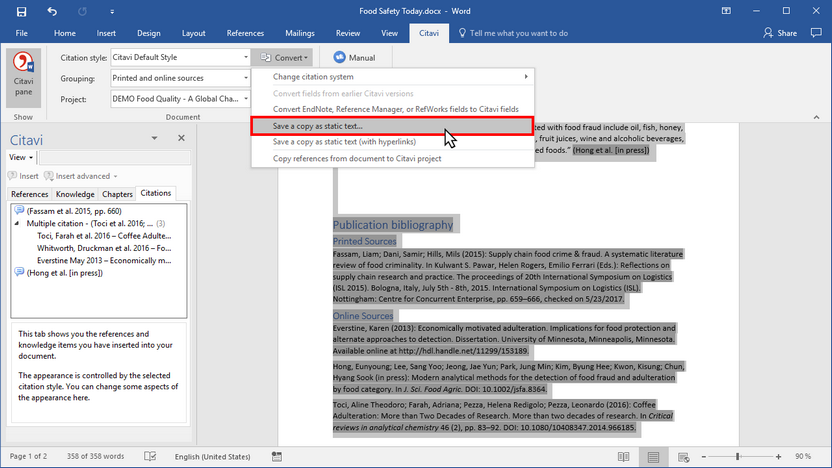Open the File tab
Image resolution: width=832 pixels, height=468 pixels.
(x=21, y=33)
